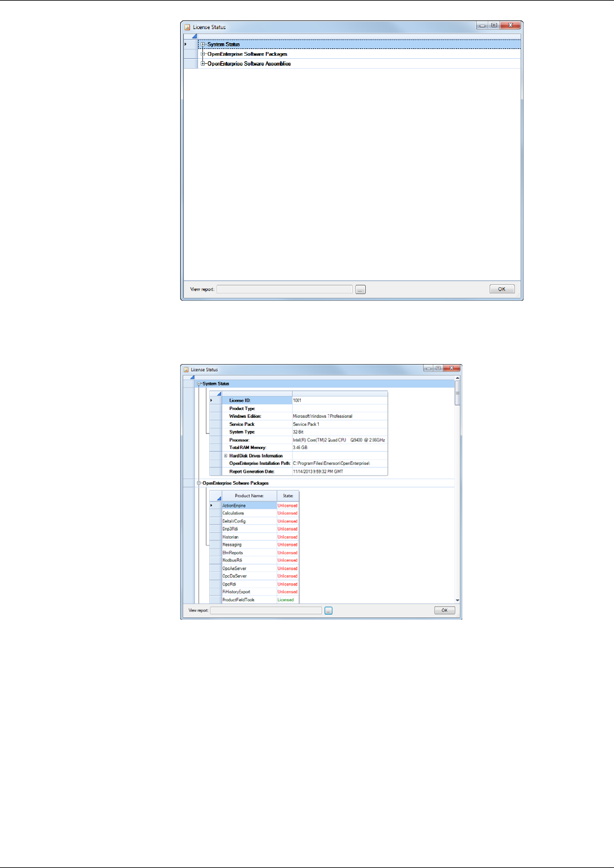This screenshot has height=868, width=614.
Task: Click the Processor value Intel Core2 Quad
Action: (340, 440)
